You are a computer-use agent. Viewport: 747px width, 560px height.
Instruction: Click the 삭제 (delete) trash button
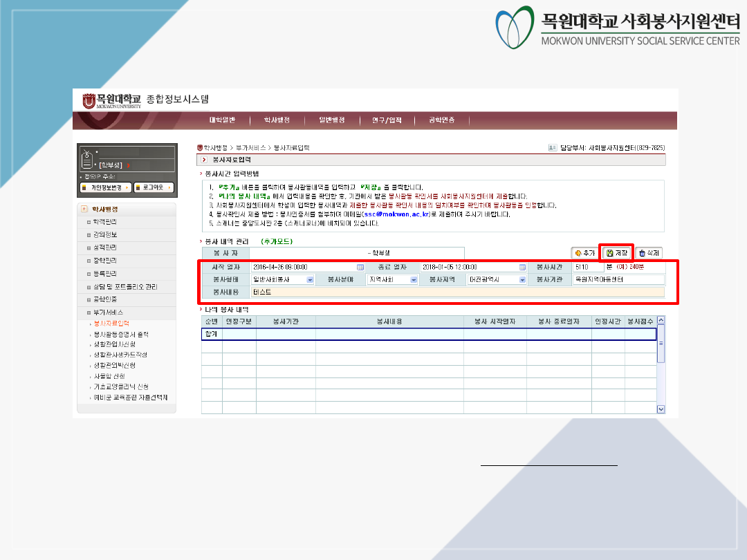pos(648,254)
